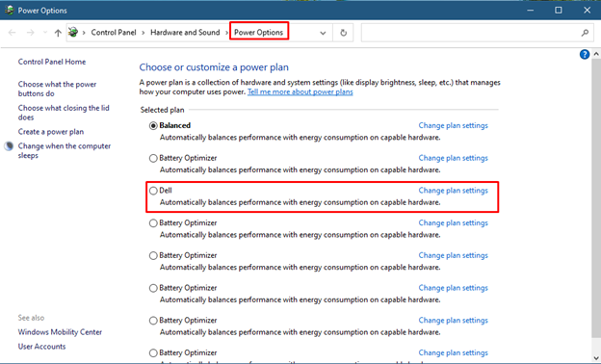601x364 pixels.
Task: Click Create a power plan
Action: (51, 132)
